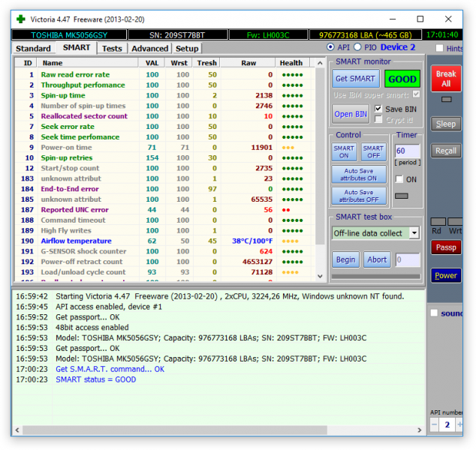The width and height of the screenshot is (476, 450).
Task: Sort the table by Health column header
Action: (291, 63)
